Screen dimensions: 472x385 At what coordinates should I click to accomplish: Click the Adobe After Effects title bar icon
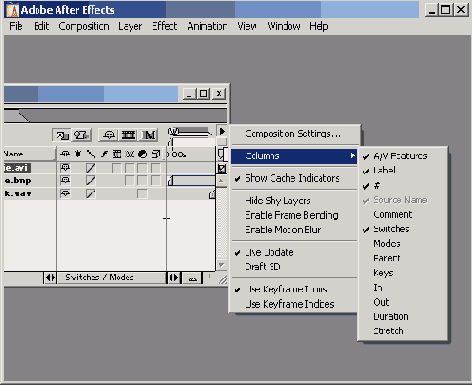click(13, 10)
